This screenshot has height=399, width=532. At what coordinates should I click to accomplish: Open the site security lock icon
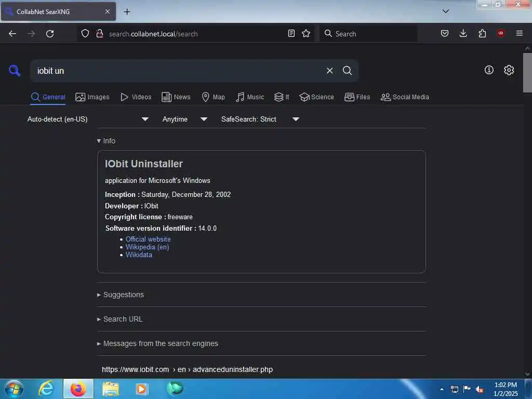pos(100,33)
